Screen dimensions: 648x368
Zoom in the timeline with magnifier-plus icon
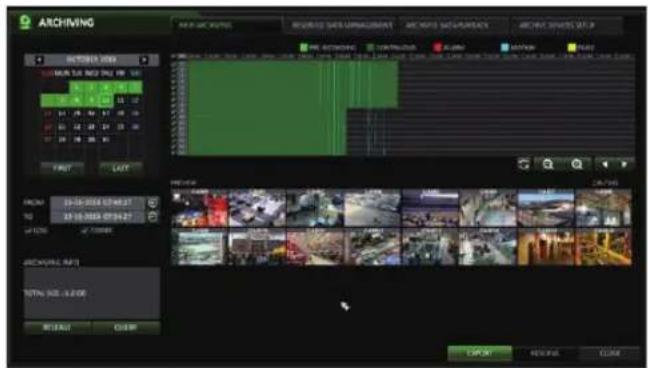(x=577, y=165)
